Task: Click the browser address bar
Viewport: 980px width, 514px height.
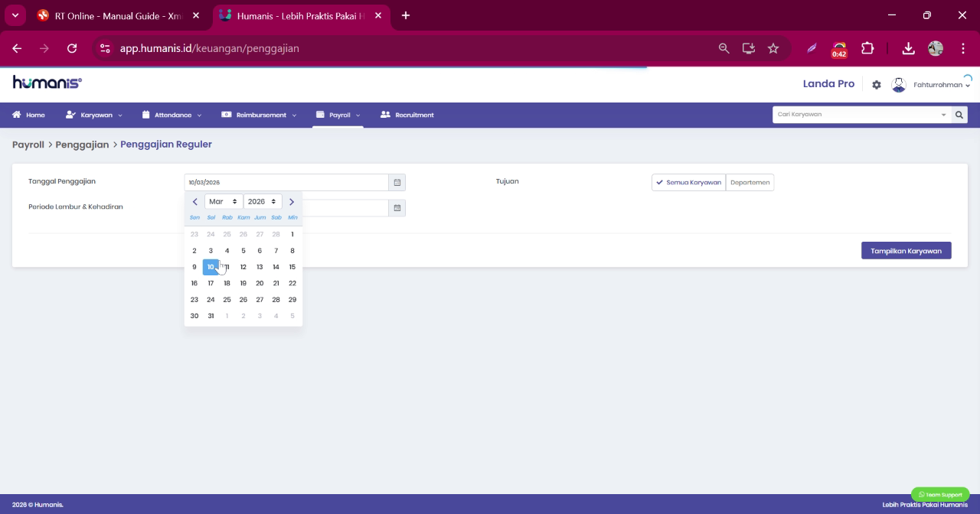Action: pos(413,48)
